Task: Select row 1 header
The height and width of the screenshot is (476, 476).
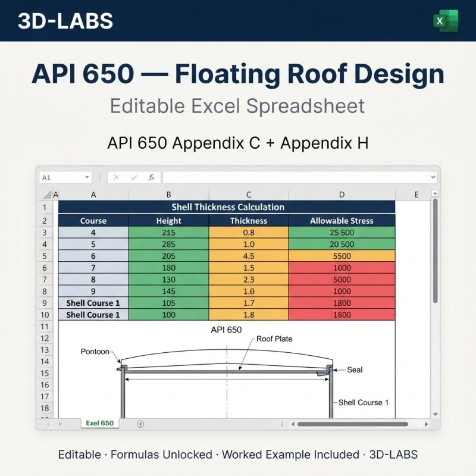Action: [45, 208]
